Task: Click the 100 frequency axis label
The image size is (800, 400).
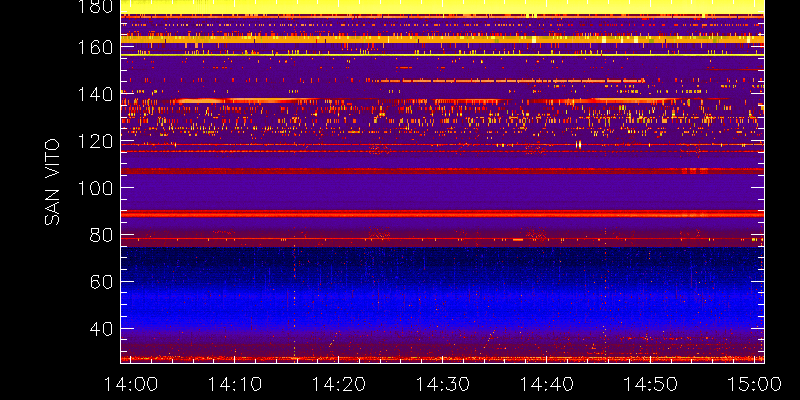Action: tap(95, 188)
